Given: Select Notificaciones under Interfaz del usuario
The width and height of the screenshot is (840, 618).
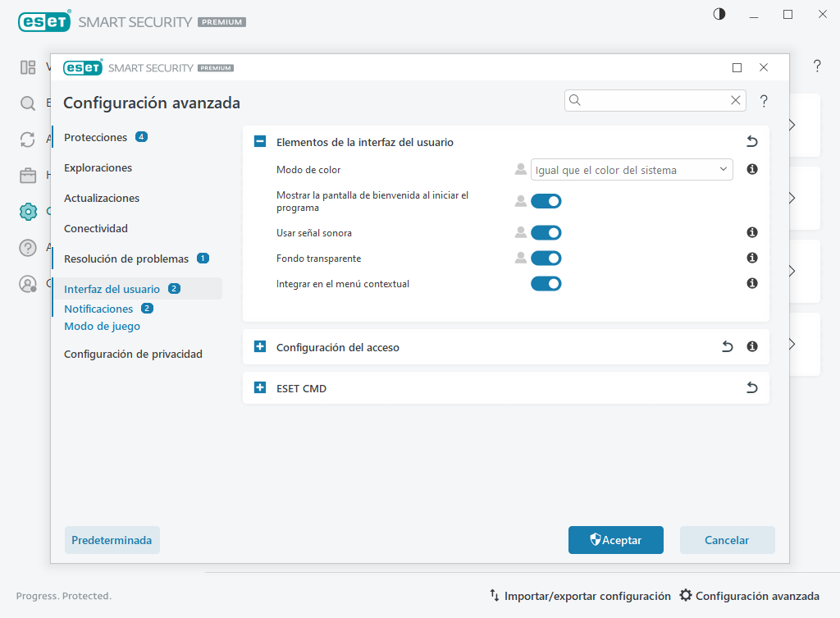Looking at the screenshot, I should (98, 309).
